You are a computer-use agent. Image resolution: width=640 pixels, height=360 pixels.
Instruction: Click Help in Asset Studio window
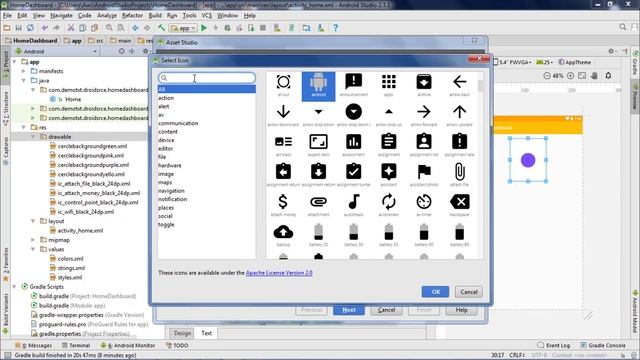[461, 310]
